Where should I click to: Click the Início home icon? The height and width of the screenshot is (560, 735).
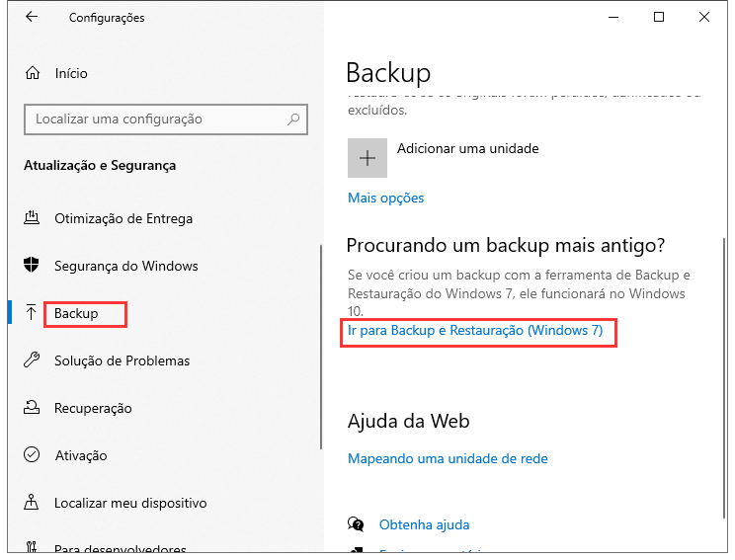click(x=34, y=73)
